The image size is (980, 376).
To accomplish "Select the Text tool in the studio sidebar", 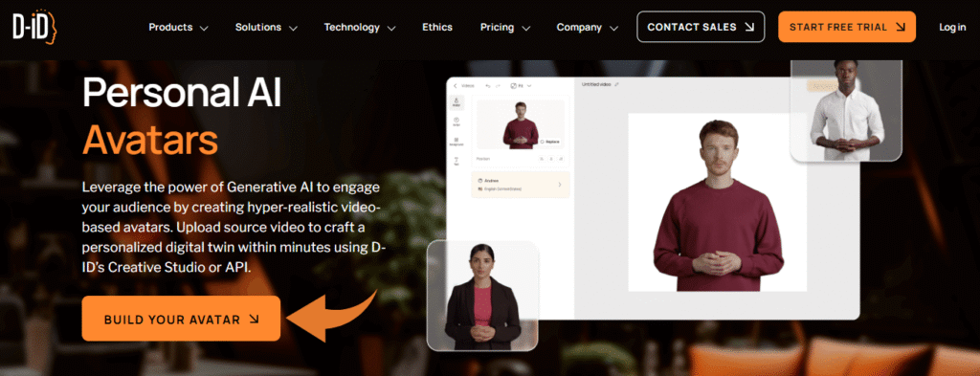I will click(x=457, y=161).
